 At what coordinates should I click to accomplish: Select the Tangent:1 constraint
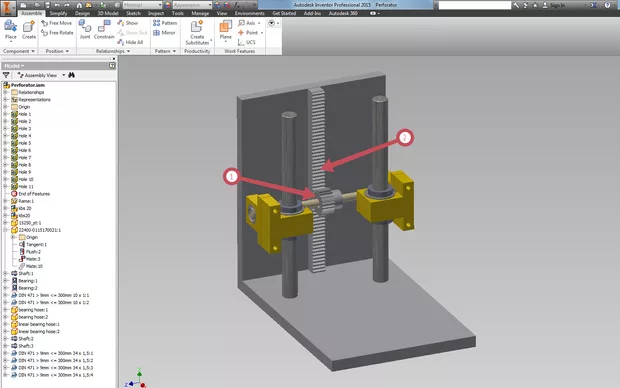32,244
